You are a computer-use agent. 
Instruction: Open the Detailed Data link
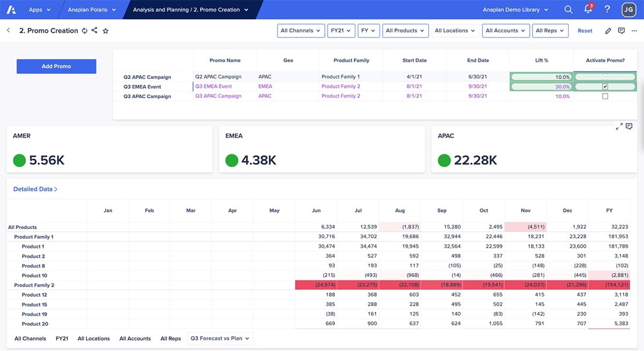[35, 189]
